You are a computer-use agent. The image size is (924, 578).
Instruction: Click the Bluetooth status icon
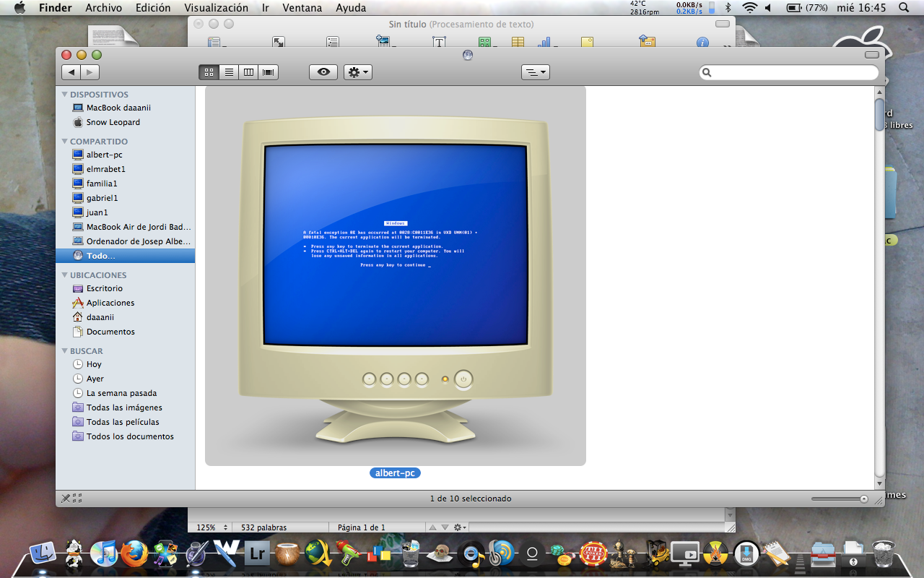tap(728, 8)
